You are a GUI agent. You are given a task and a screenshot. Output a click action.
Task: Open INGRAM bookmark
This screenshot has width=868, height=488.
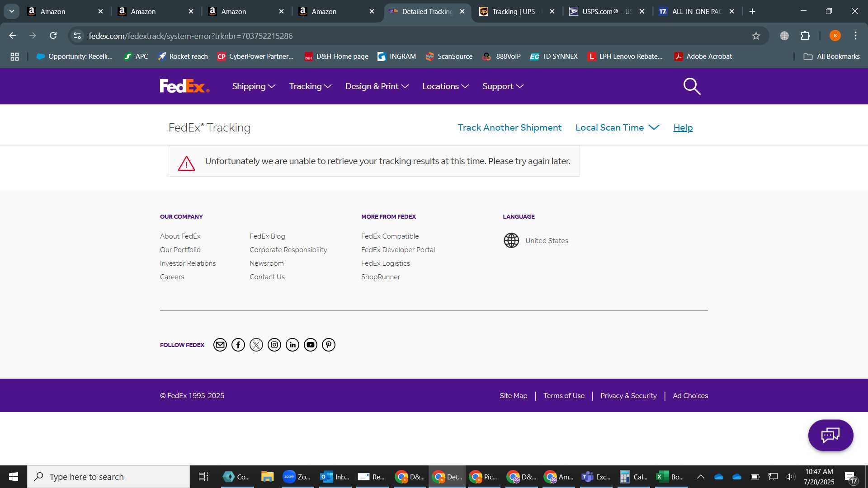[396, 56]
